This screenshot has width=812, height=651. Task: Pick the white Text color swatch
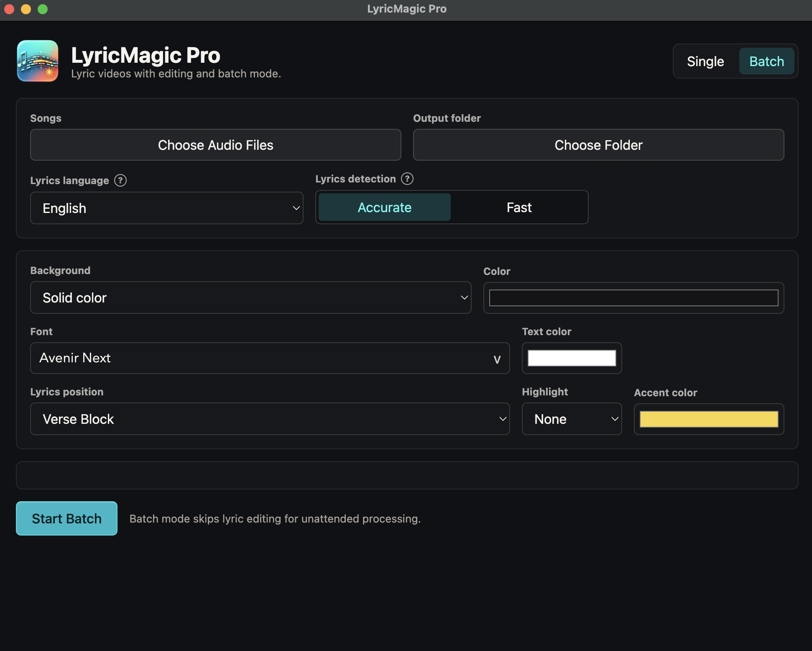pos(572,358)
